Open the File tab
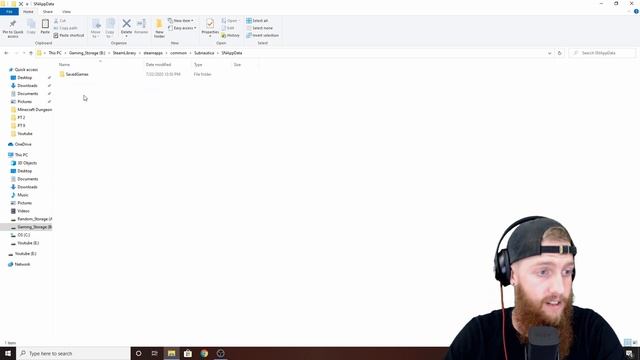 click(9, 11)
